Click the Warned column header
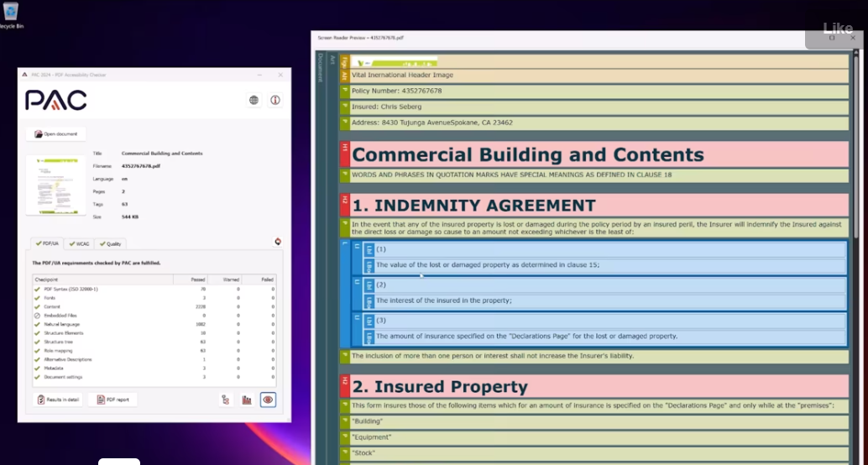The image size is (868, 465). coord(224,280)
